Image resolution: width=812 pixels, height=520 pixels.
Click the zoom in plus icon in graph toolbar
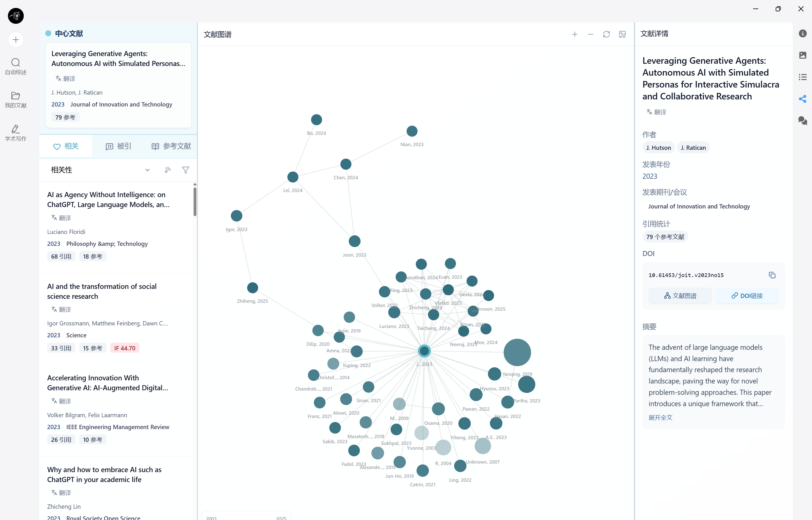coord(575,35)
